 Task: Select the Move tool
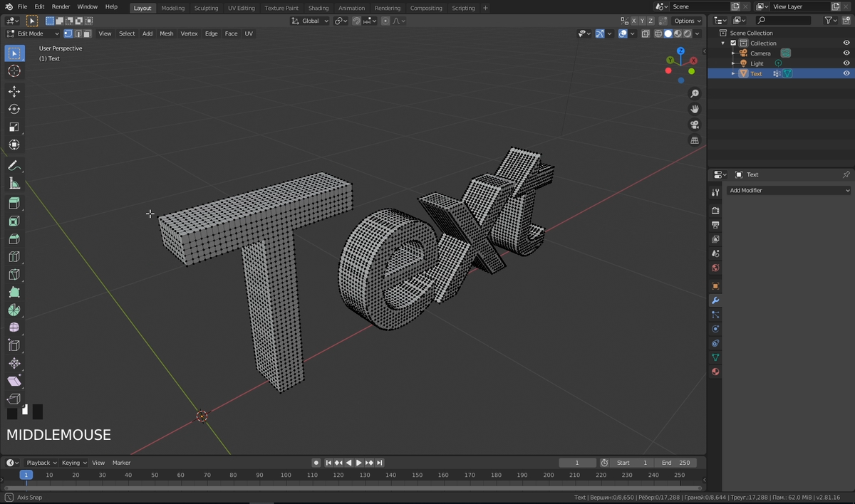(14, 91)
